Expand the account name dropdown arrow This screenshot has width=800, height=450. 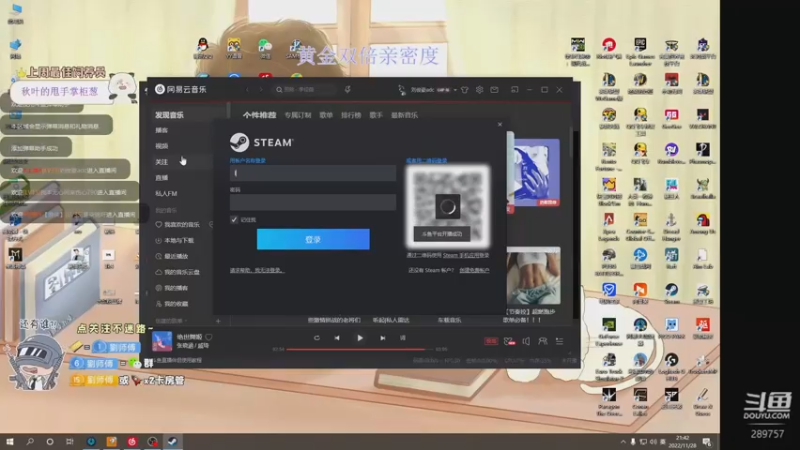tap(455, 90)
